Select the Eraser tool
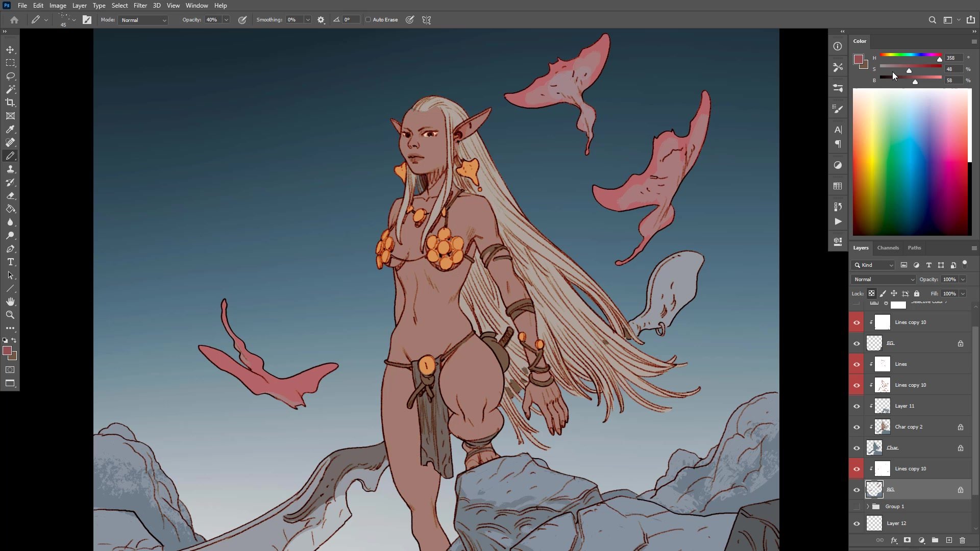Viewport: 980px width, 551px height. (10, 195)
